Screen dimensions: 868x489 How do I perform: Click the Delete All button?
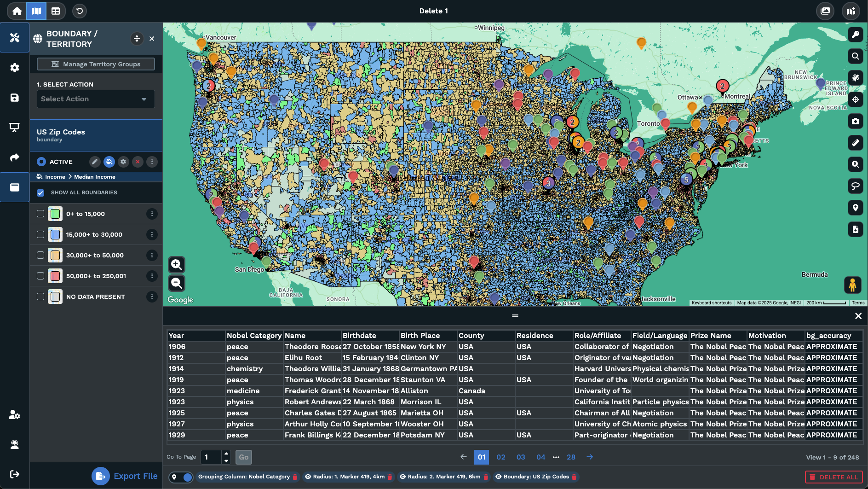click(834, 477)
